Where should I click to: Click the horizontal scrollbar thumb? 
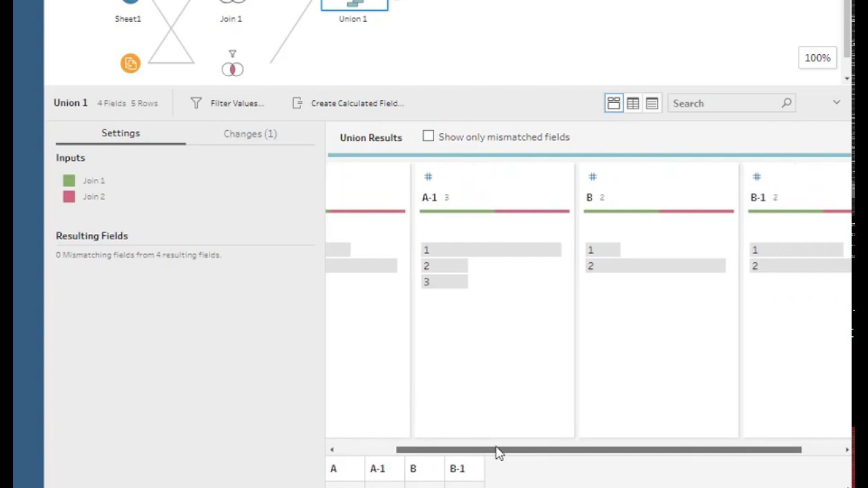[599, 449]
